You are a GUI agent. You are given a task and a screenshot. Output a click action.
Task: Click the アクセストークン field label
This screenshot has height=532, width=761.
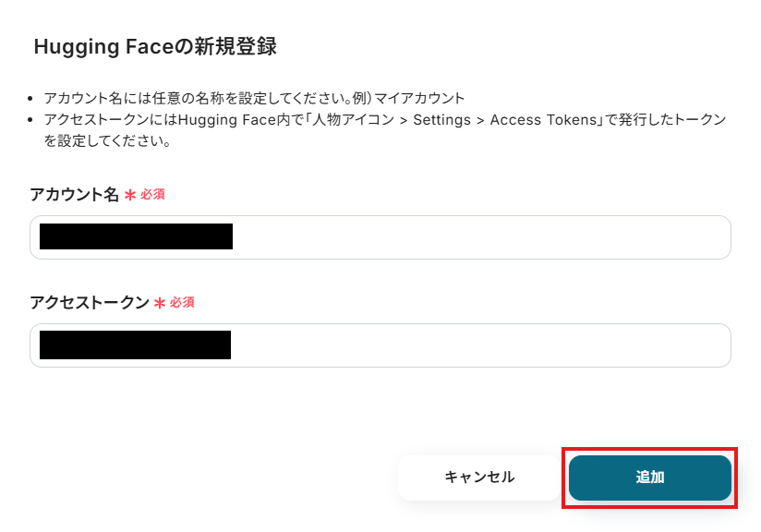89,303
